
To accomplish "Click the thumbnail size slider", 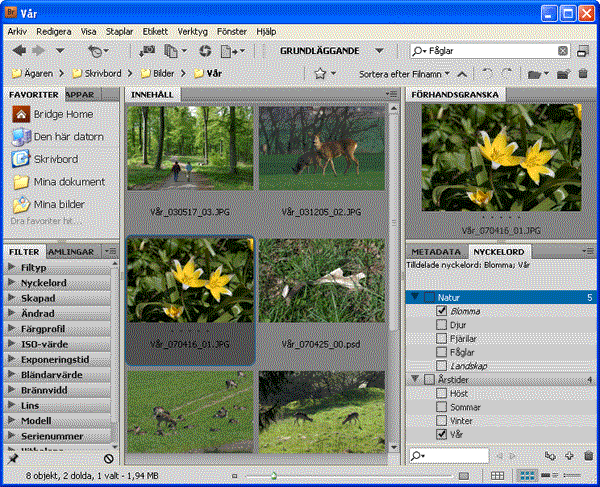I will click(275, 476).
